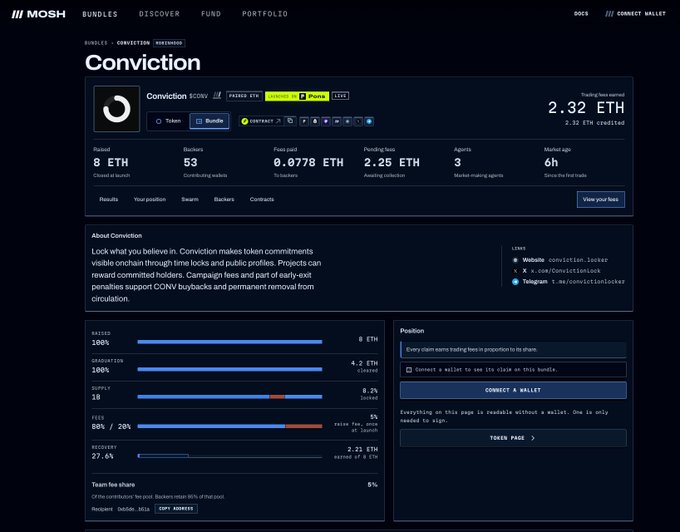Open the Portfolio nav item
The height and width of the screenshot is (532, 680).
pos(265,14)
